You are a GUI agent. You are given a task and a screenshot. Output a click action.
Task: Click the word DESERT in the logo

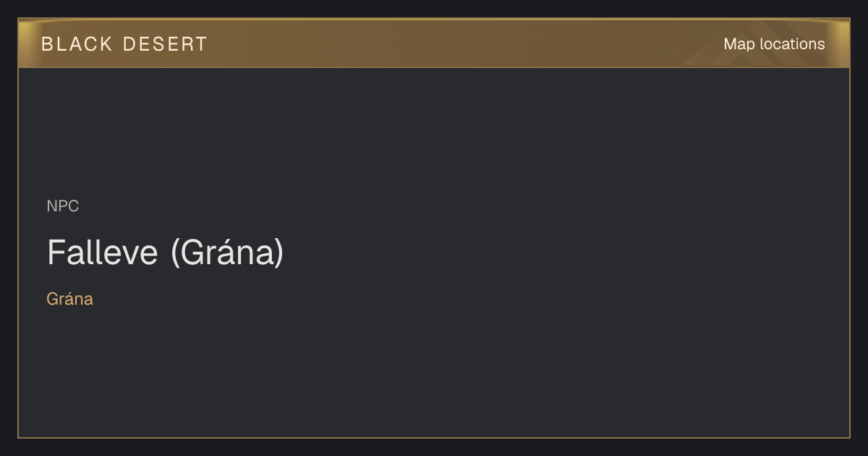tap(166, 44)
